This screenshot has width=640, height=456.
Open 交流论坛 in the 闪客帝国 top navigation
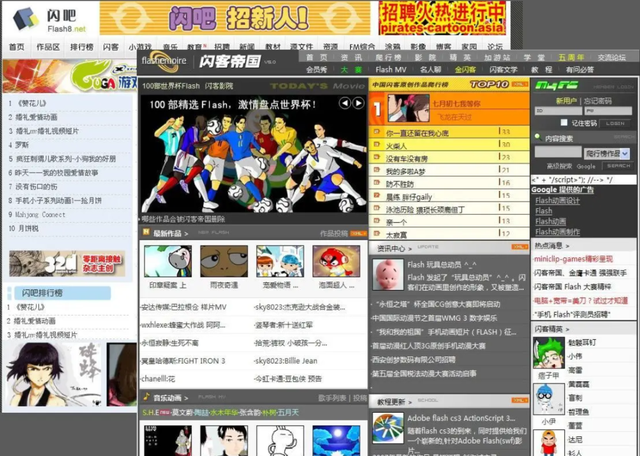point(611,57)
